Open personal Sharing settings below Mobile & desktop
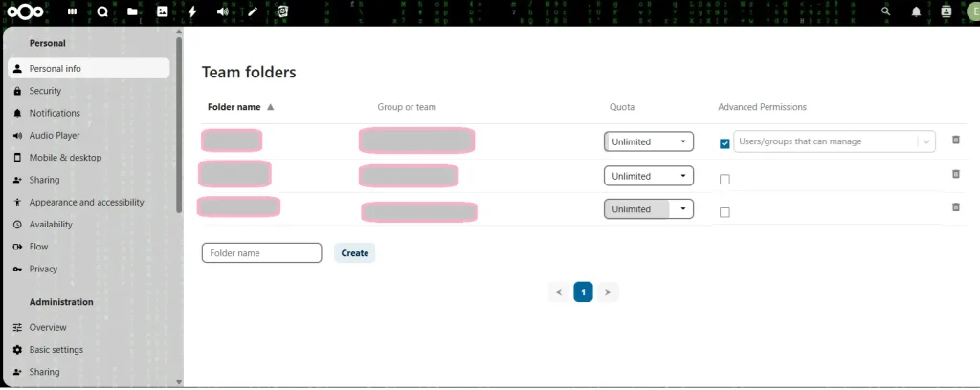Image resolution: width=980 pixels, height=390 pixels. point(89,180)
